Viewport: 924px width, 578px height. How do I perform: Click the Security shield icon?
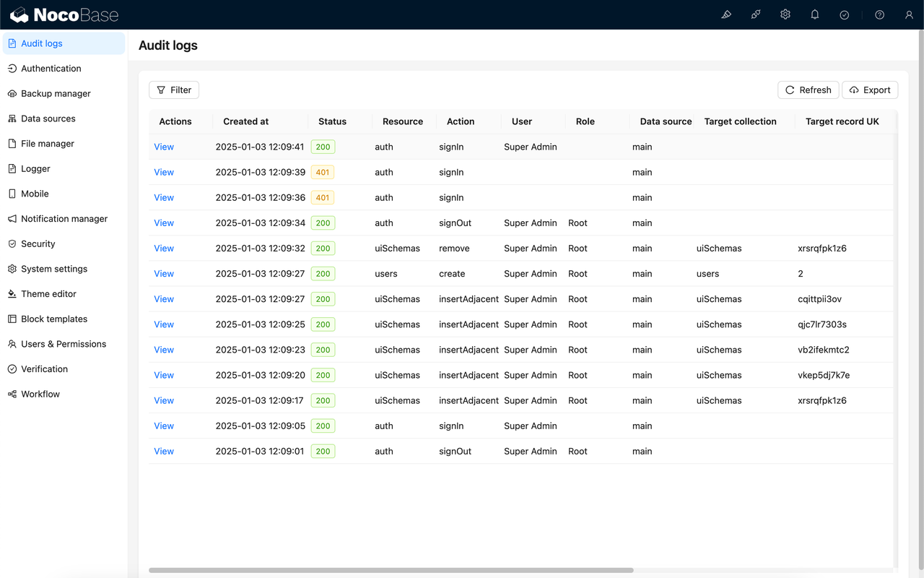coord(12,243)
